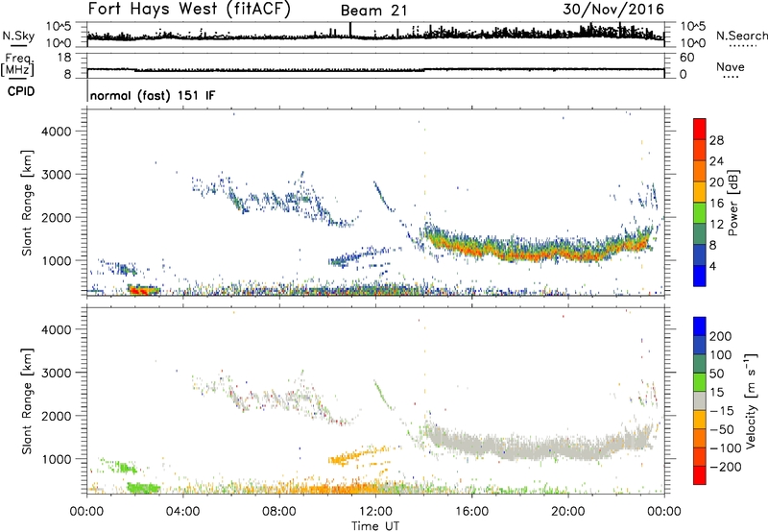Click the 'Power [dB]' colorbar title
Screen dimensions: 768x532
[732, 203]
